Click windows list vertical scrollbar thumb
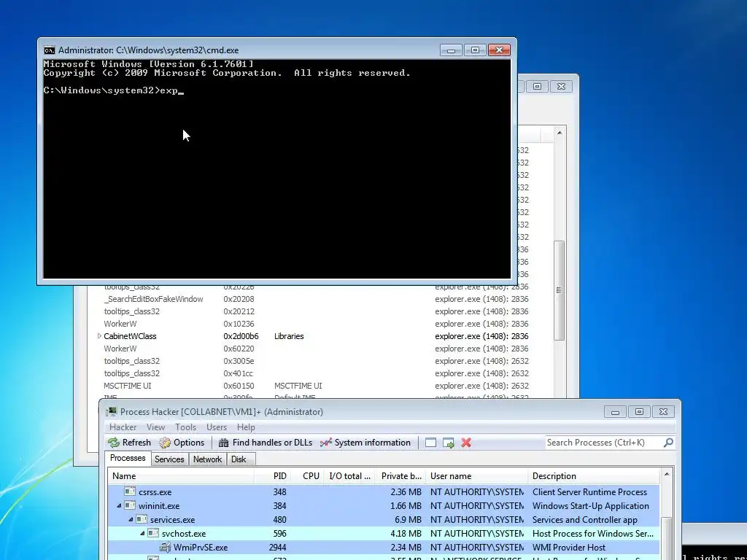This screenshot has width=747, height=560. [560, 290]
